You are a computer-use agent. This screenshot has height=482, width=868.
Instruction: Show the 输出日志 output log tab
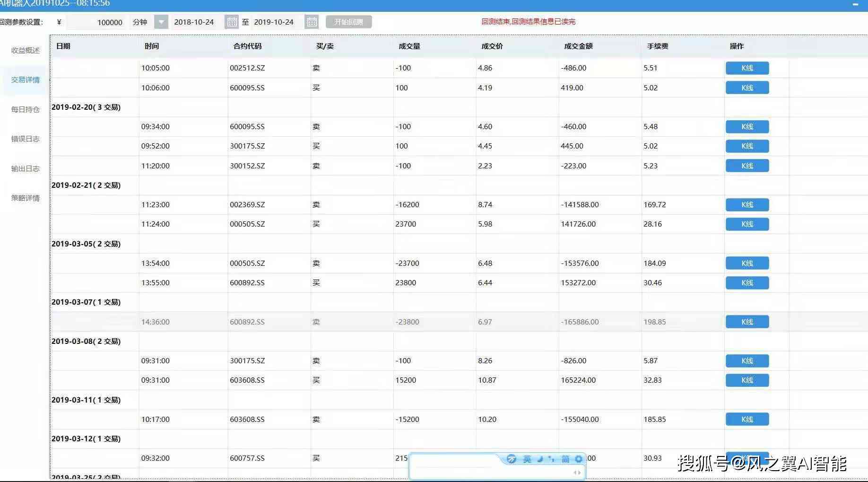(x=26, y=169)
